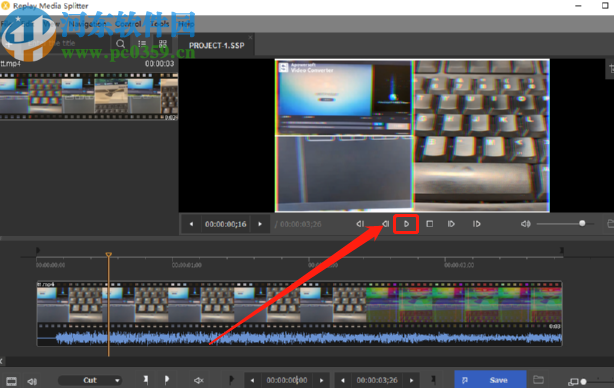Click the crop icon at preview's right edge
The image size is (614, 388).
(x=611, y=69)
